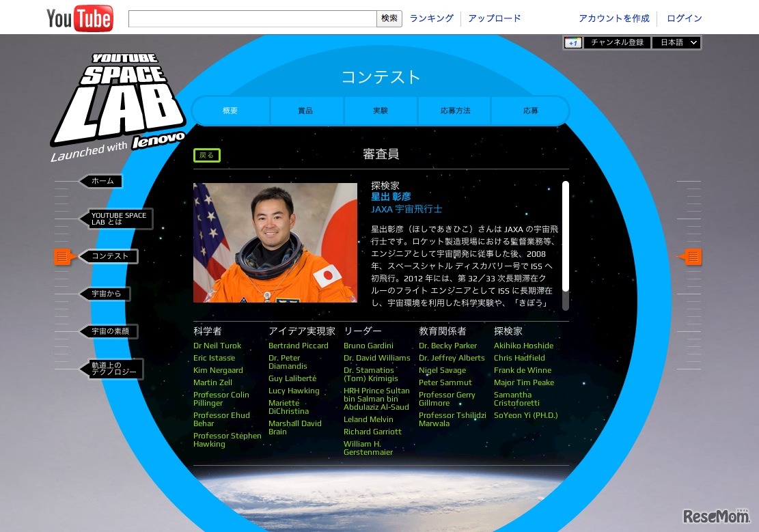Click the Lenovo logo under Space Lab

click(156, 139)
